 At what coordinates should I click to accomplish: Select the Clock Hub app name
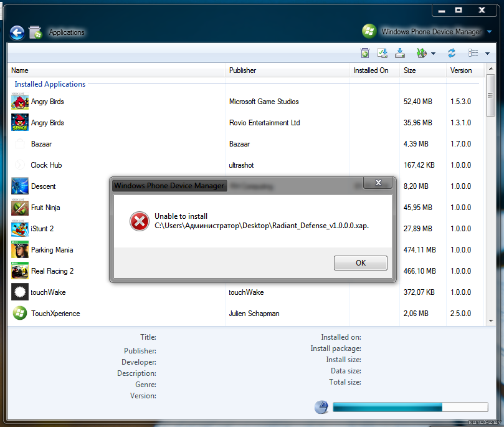pyautogui.click(x=46, y=165)
